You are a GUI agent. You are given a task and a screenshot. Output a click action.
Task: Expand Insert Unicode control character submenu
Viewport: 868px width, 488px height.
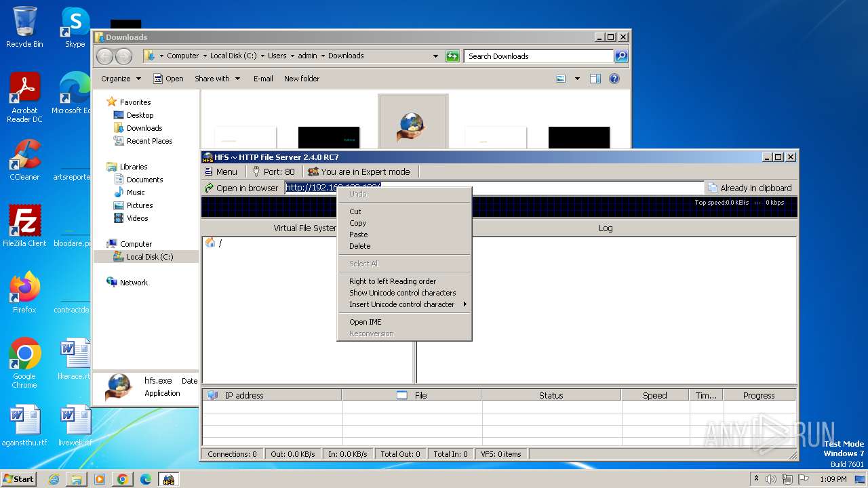pyautogui.click(x=404, y=304)
